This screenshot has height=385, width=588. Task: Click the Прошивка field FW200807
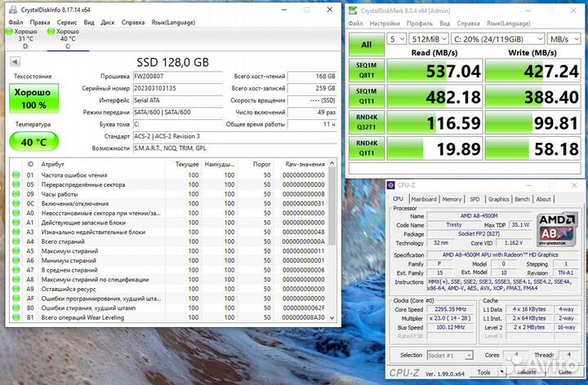pyautogui.click(x=178, y=77)
